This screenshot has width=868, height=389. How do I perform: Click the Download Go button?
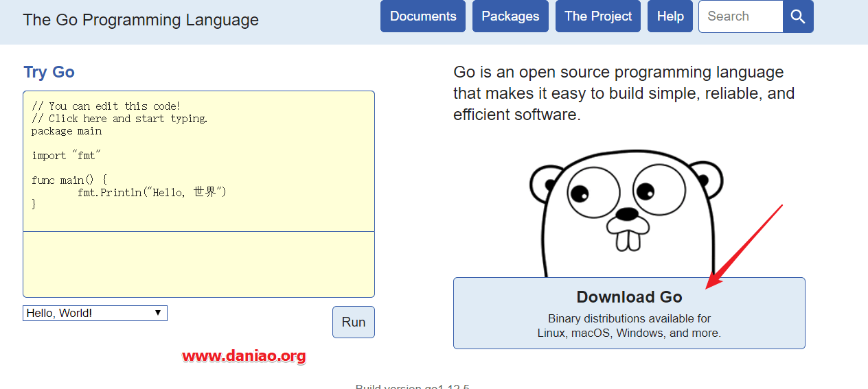pos(629,313)
